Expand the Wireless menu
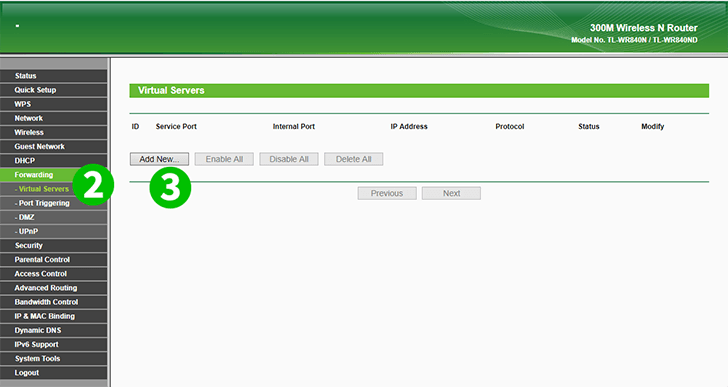Viewport: 728px width, 387px height. coord(54,132)
